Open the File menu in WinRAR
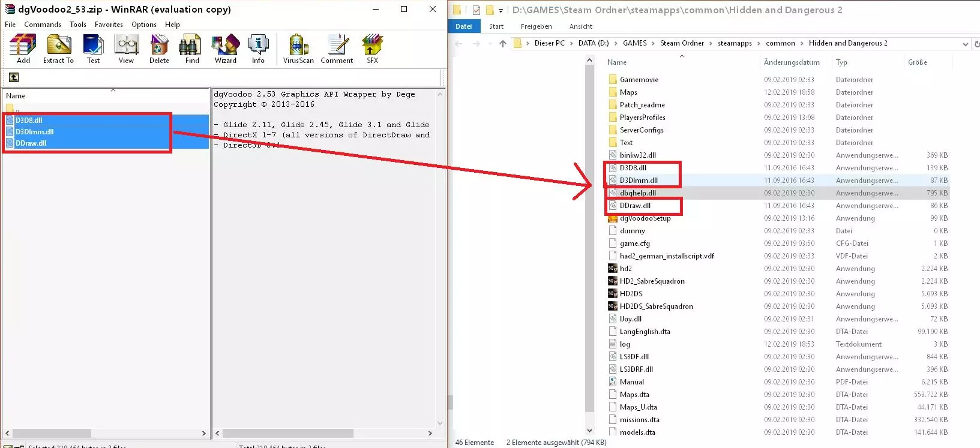 pyautogui.click(x=10, y=25)
